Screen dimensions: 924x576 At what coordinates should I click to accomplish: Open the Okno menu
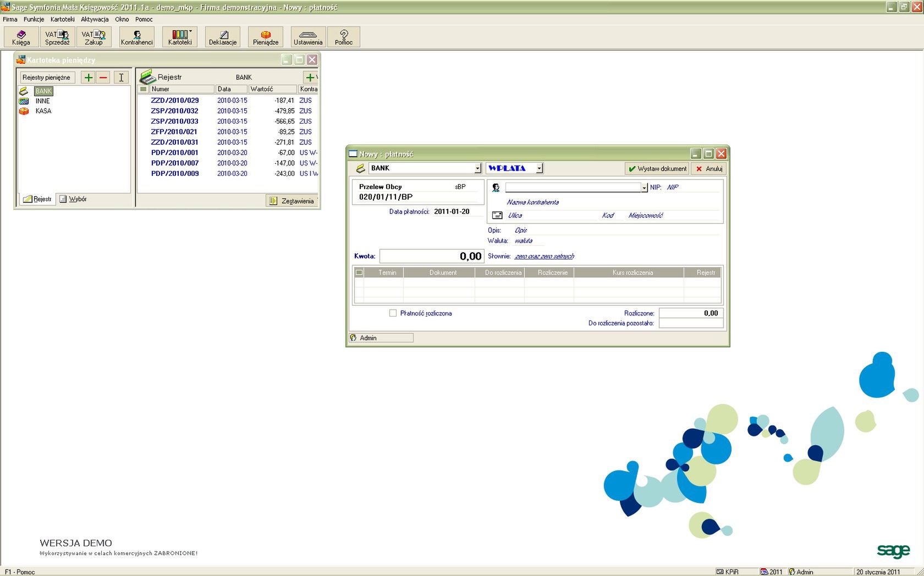(x=122, y=19)
